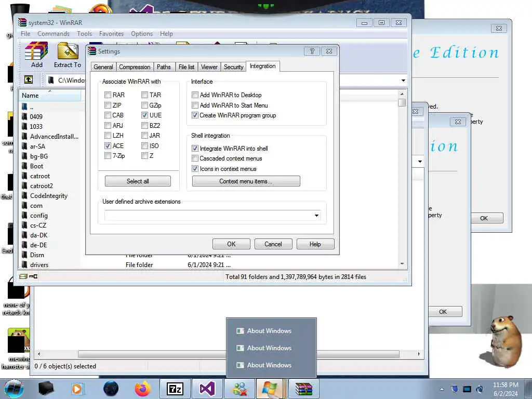Open Visual Studio from the taskbar

pos(207,389)
